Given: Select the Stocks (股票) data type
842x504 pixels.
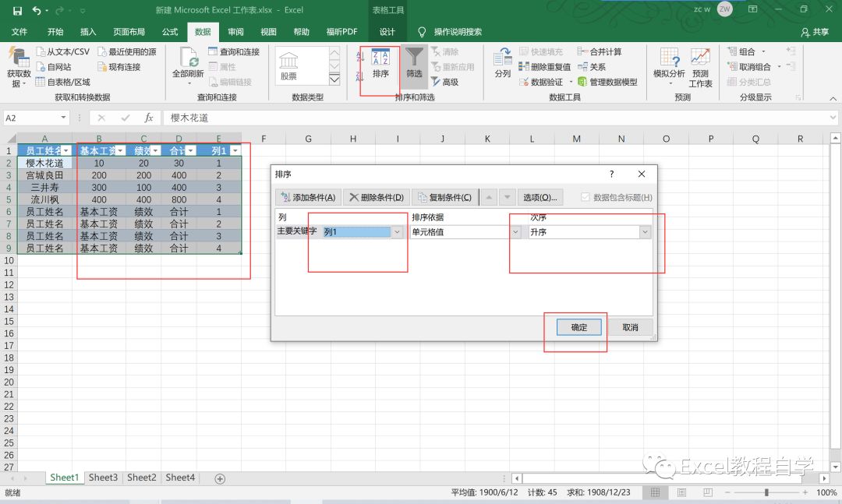Looking at the screenshot, I should click(289, 66).
